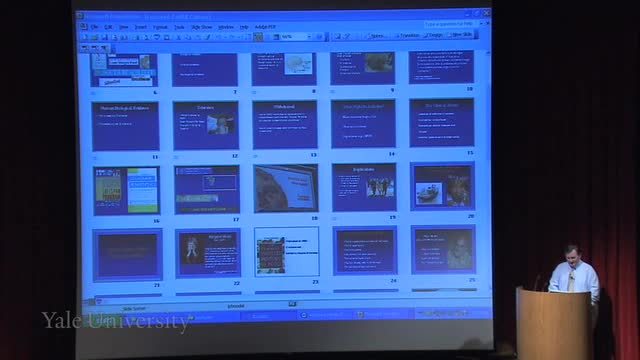
Task: Click the Type a question for help field
Action: click(x=450, y=24)
